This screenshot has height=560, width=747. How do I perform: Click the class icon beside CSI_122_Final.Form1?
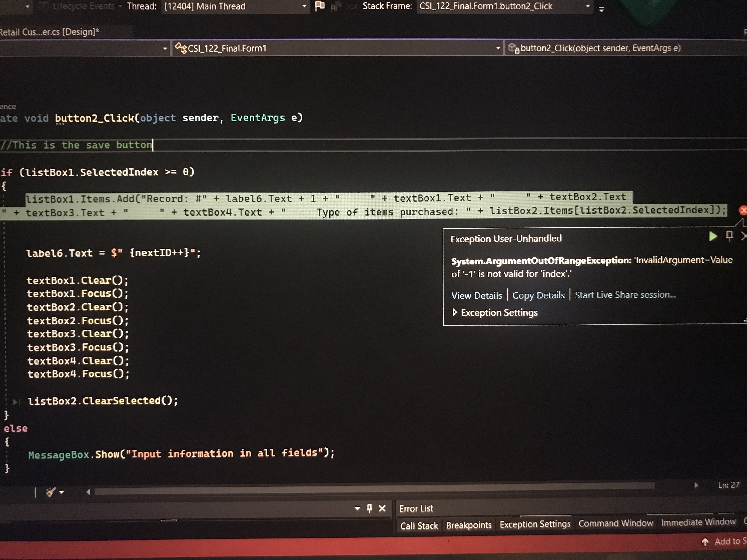point(180,48)
